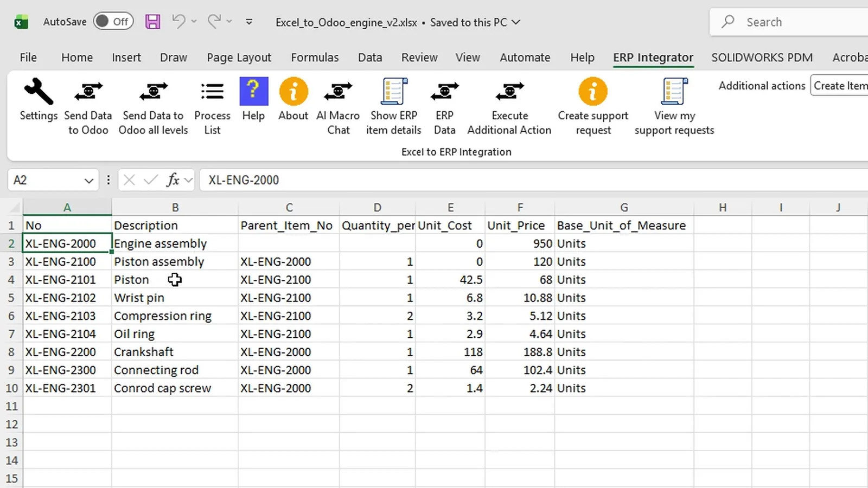Open the Process List icon
868x488 pixels.
point(212,91)
